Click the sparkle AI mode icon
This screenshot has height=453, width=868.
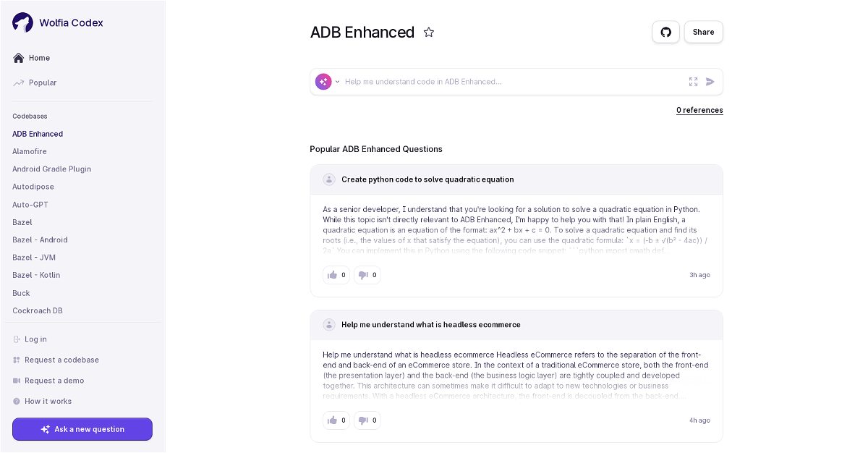coord(323,82)
